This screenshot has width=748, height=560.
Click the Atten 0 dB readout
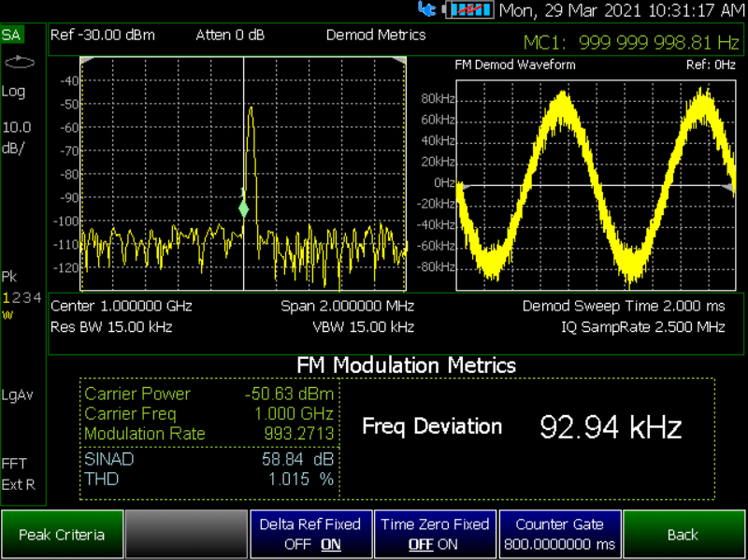(230, 36)
